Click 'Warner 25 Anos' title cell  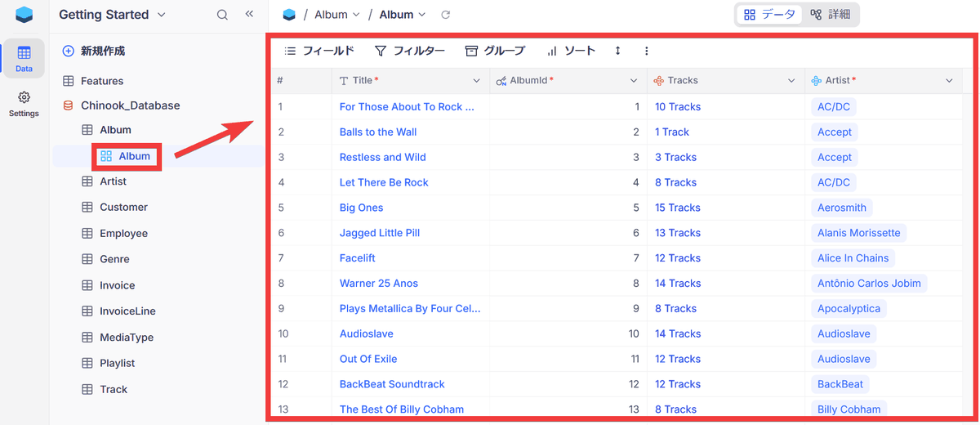click(411, 284)
